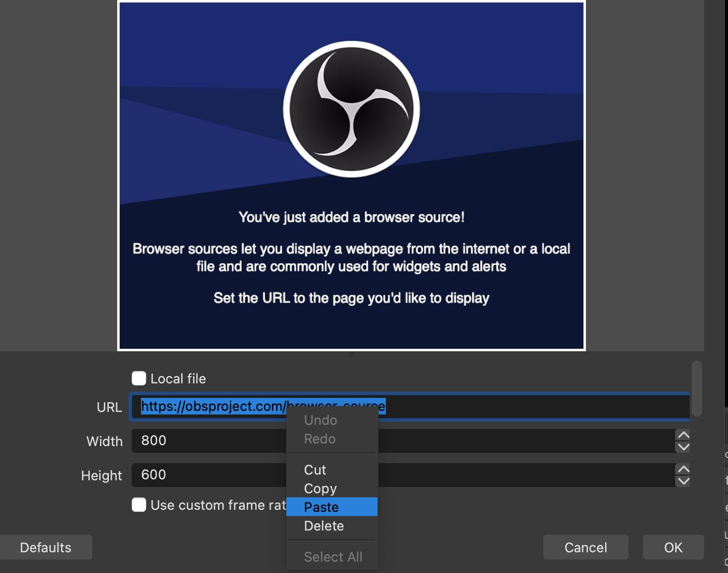Enable the Local file checkbox
The width and height of the screenshot is (728, 573).
[138, 378]
